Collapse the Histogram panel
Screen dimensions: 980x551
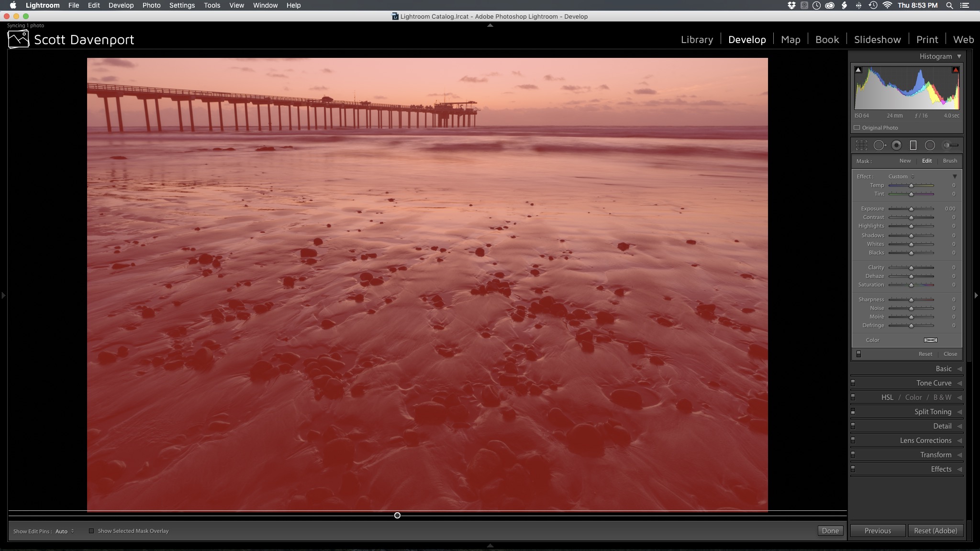click(959, 56)
